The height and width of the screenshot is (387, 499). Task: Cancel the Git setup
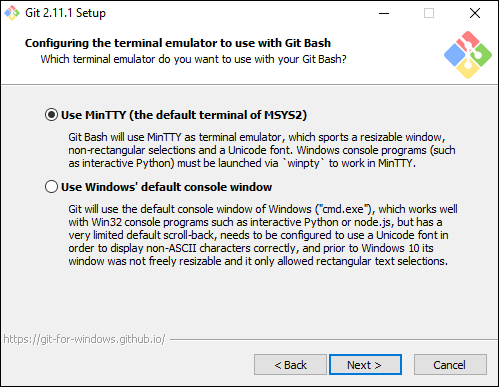click(450, 365)
